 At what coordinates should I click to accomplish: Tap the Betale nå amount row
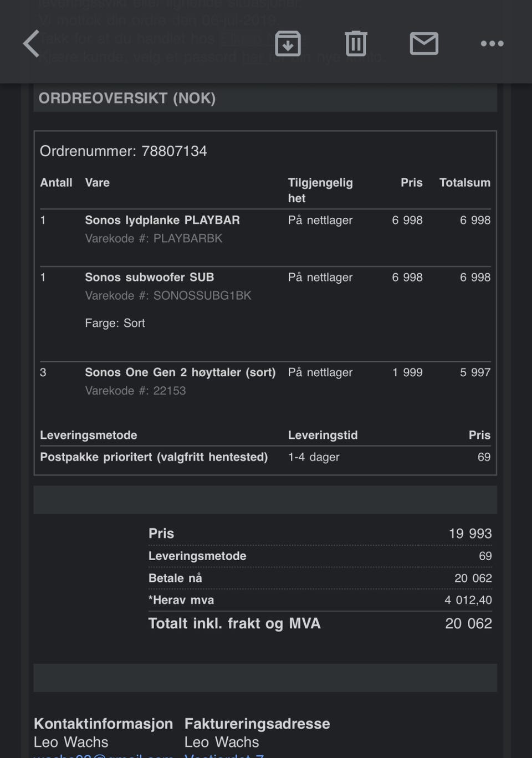pos(320,578)
